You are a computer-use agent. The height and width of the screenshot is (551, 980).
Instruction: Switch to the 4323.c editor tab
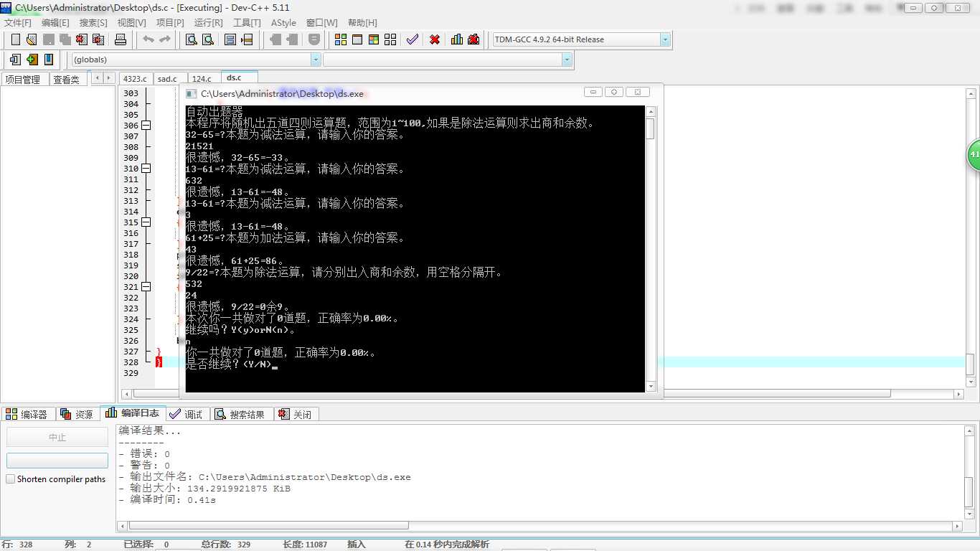(x=135, y=79)
